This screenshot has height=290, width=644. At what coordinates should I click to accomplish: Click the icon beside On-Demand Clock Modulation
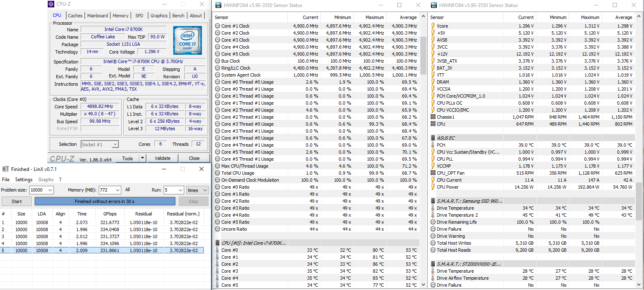(218, 180)
